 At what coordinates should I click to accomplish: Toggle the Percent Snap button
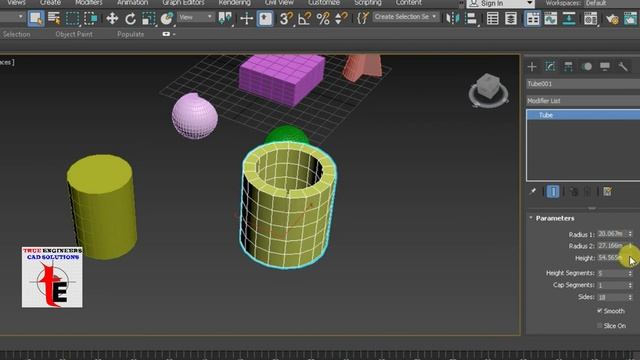[323, 18]
